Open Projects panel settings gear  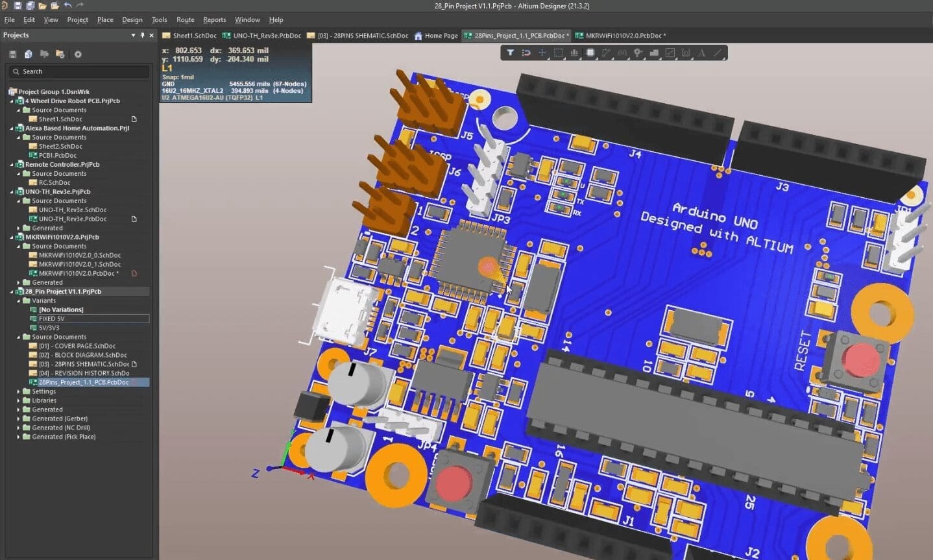click(x=78, y=55)
